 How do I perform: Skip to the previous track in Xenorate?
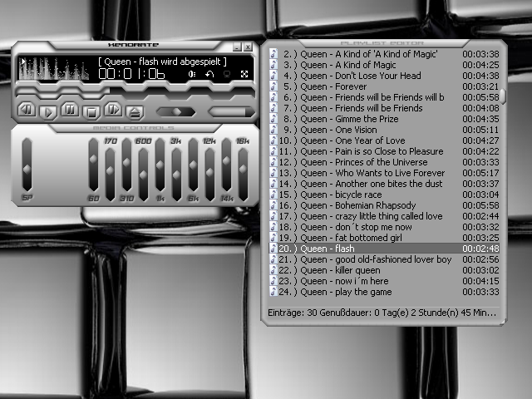(27, 110)
